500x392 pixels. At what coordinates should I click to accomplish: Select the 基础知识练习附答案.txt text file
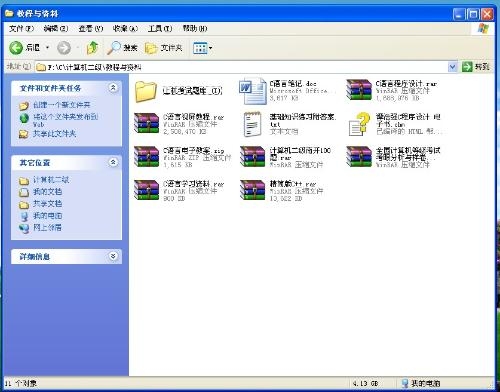tap(252, 124)
